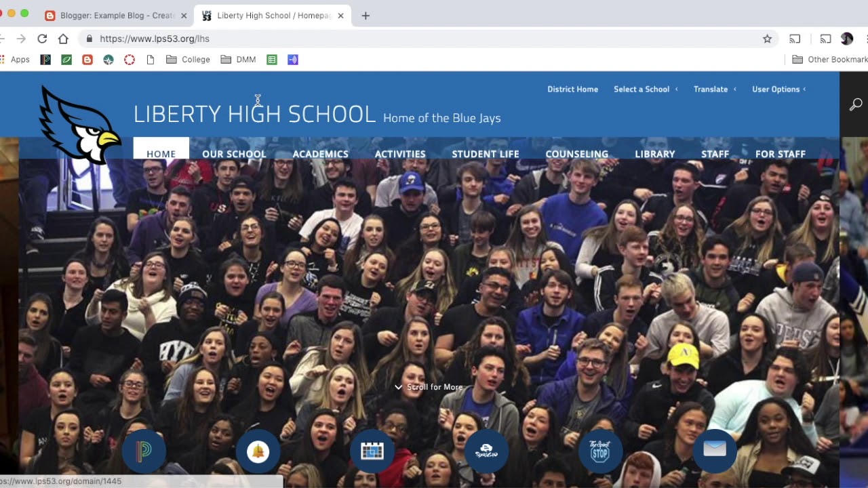Open the red circle Canvas bookmark
Image resolution: width=868 pixels, height=488 pixels.
(130, 60)
